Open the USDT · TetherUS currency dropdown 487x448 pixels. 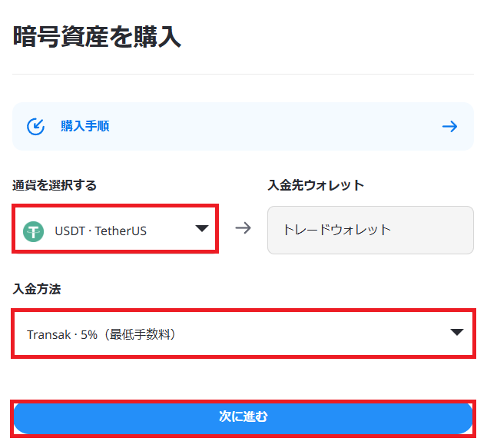[115, 229]
